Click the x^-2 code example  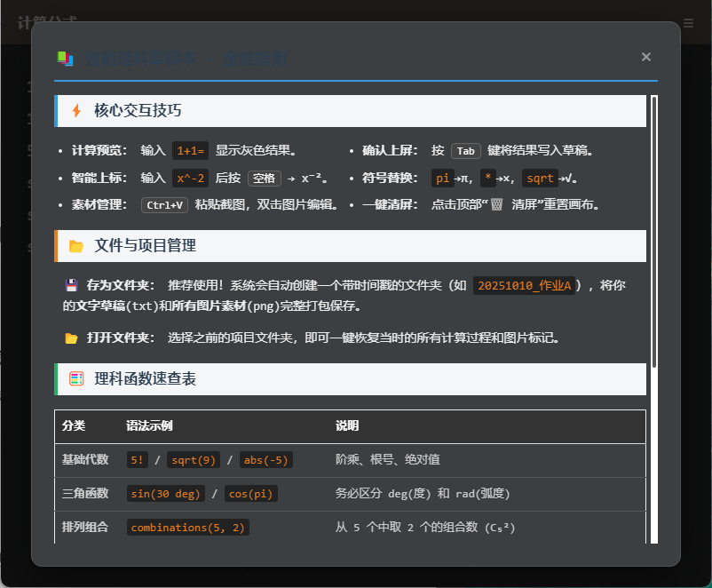pyautogui.click(x=191, y=179)
